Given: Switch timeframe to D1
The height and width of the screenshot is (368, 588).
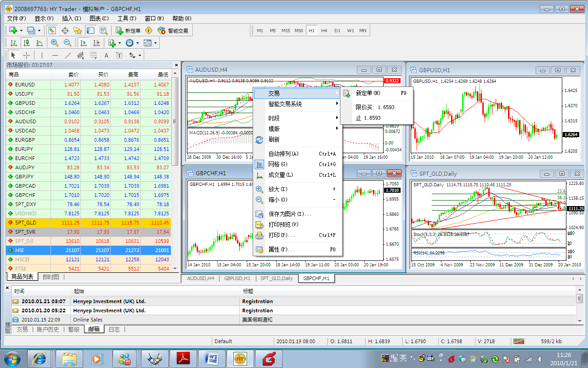Looking at the screenshot, I should pyautogui.click(x=337, y=30).
